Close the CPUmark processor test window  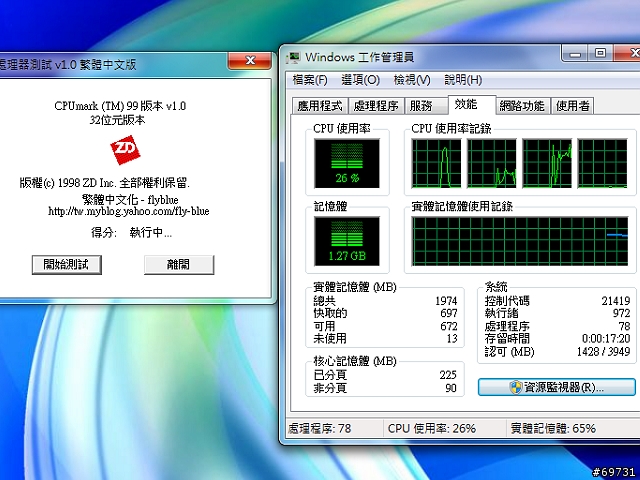pos(250,61)
